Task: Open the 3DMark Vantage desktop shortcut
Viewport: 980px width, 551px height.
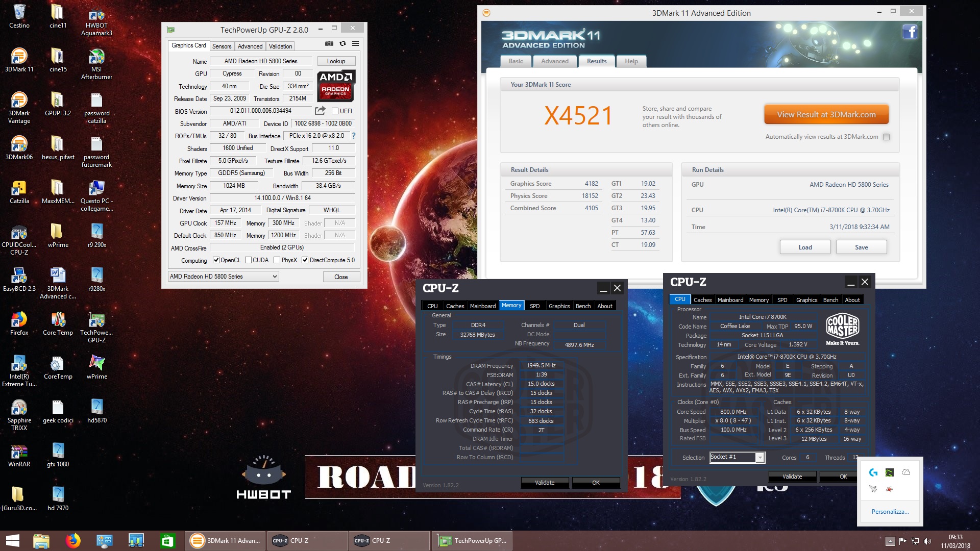Action: pos(19,107)
